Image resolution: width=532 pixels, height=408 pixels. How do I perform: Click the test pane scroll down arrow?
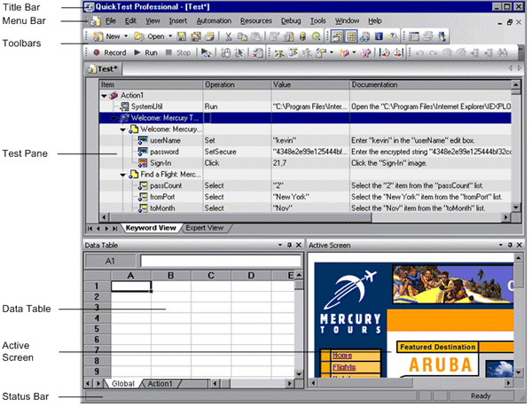coord(516,207)
